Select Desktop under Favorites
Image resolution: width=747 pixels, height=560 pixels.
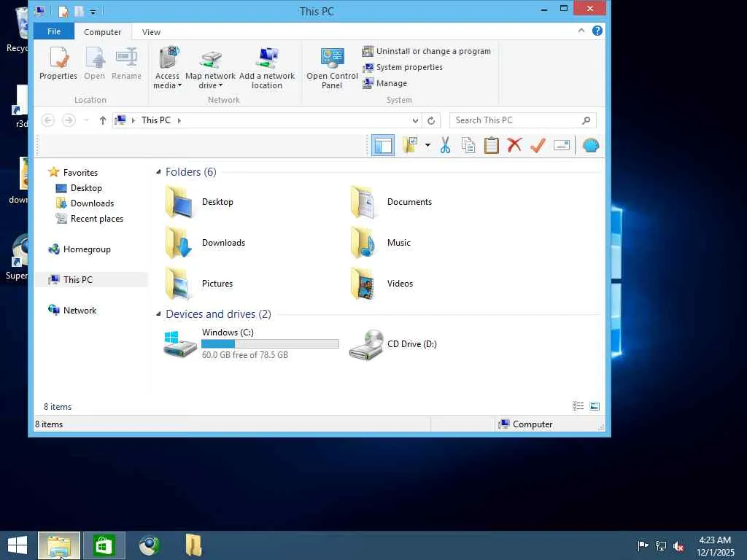pyautogui.click(x=79, y=188)
